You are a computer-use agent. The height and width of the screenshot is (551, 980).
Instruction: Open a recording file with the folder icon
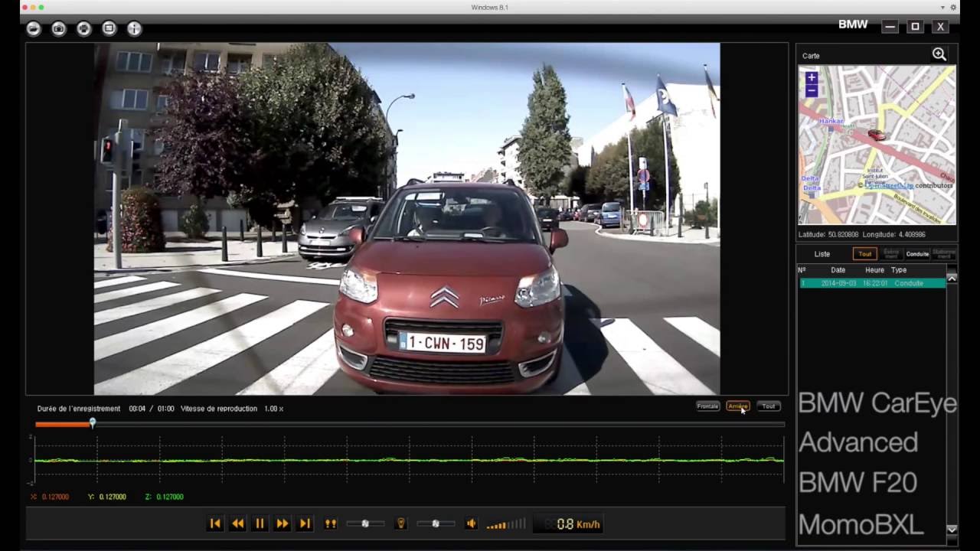point(33,29)
